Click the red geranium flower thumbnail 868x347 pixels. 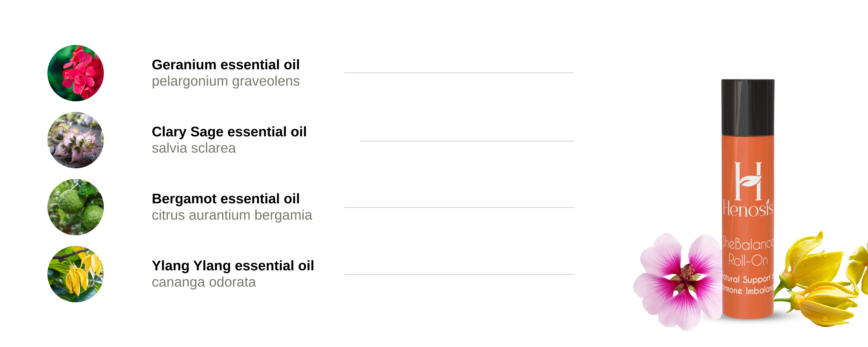(75, 73)
